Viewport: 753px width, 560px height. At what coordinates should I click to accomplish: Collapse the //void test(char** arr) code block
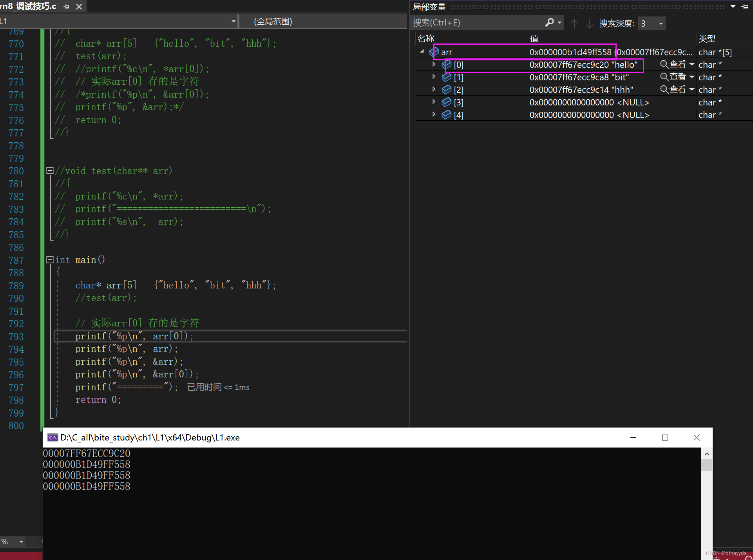coord(50,170)
